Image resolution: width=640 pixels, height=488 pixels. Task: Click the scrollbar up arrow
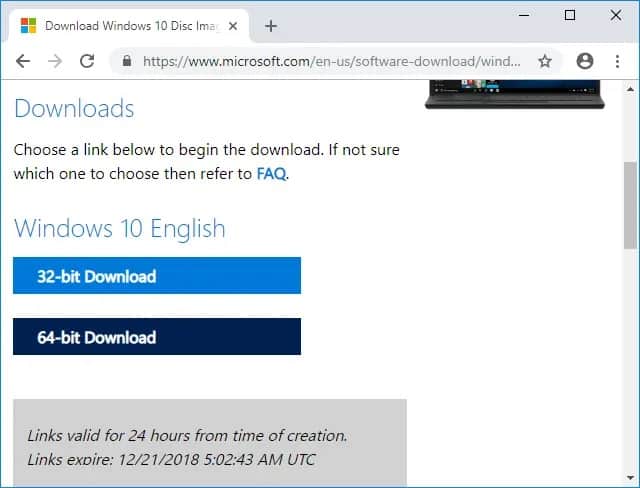pos(630,89)
